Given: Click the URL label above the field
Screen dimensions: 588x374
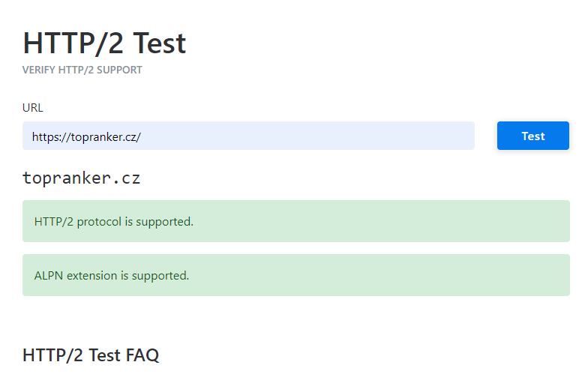Looking at the screenshot, I should 33,108.
